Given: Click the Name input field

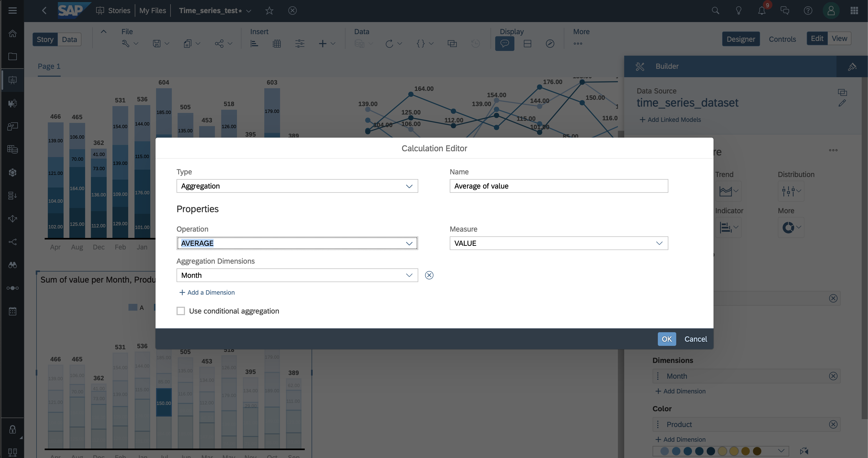Looking at the screenshot, I should pyautogui.click(x=558, y=186).
